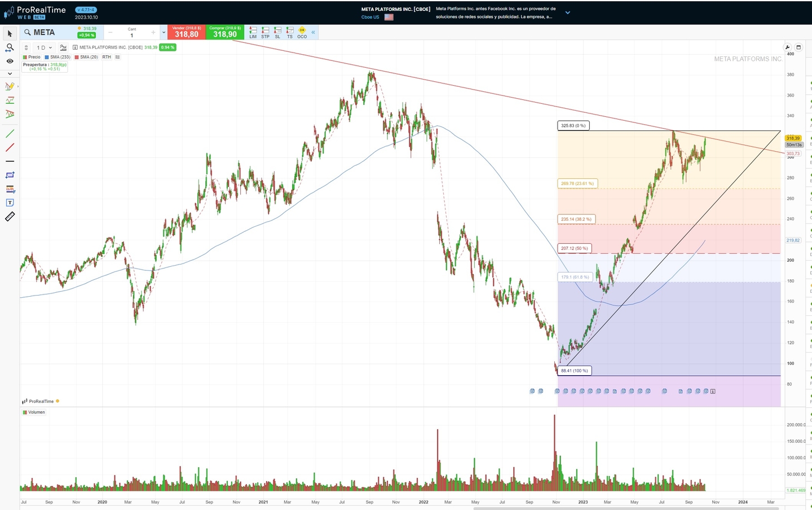Toggle the SMA (233) indicator legend
Screen dimensions: 812x510
pyautogui.click(x=58, y=57)
